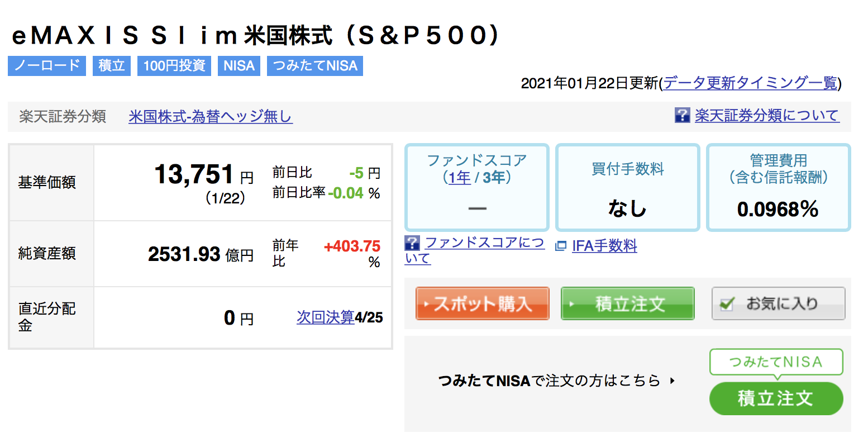Click the ノーロード tag badge
The width and height of the screenshot is (868, 437).
tap(47, 65)
